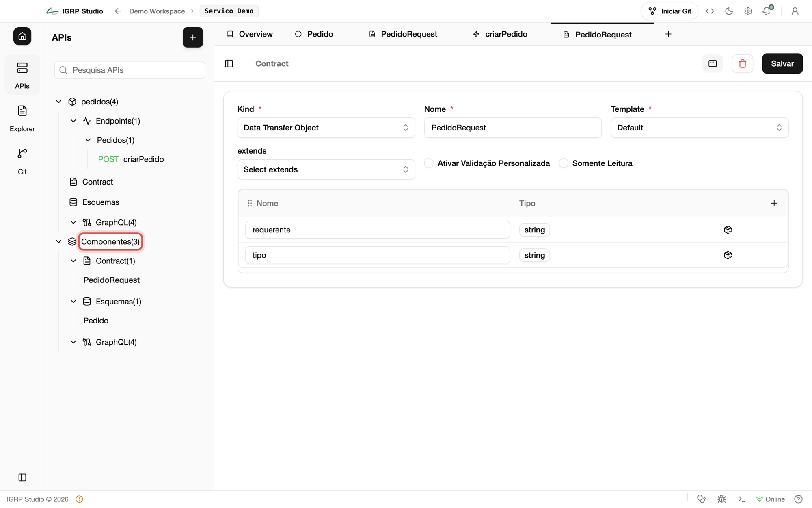Add a new field with table plus icon
812x508 pixels.
click(x=774, y=203)
